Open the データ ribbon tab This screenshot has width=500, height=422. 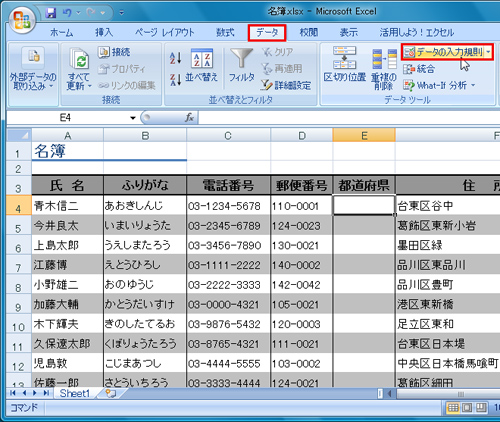point(267,33)
